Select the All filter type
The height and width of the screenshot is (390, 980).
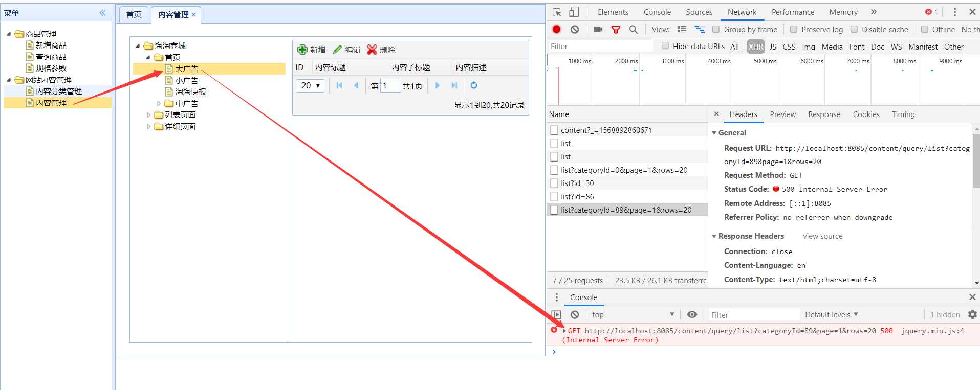734,47
